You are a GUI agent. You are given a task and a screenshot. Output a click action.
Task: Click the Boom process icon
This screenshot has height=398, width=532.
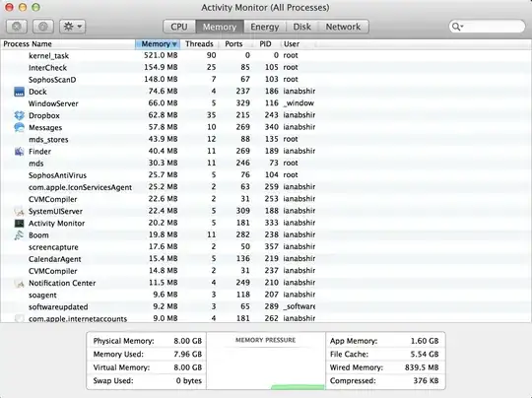(x=19, y=234)
